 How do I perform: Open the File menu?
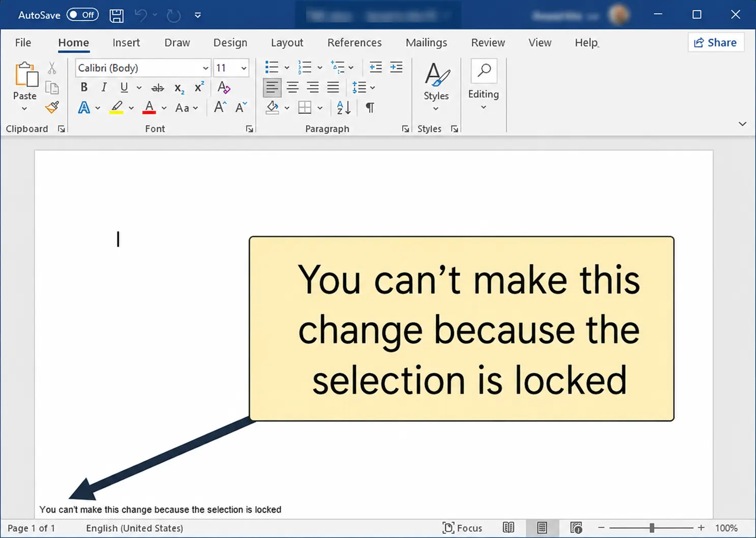coord(23,43)
